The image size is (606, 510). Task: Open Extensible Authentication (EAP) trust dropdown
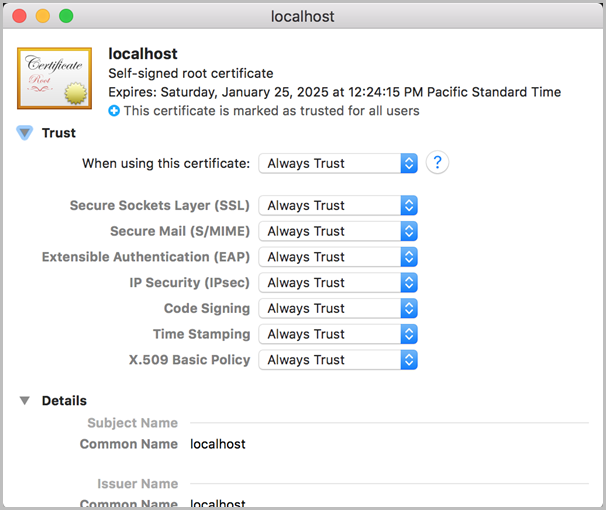337,257
